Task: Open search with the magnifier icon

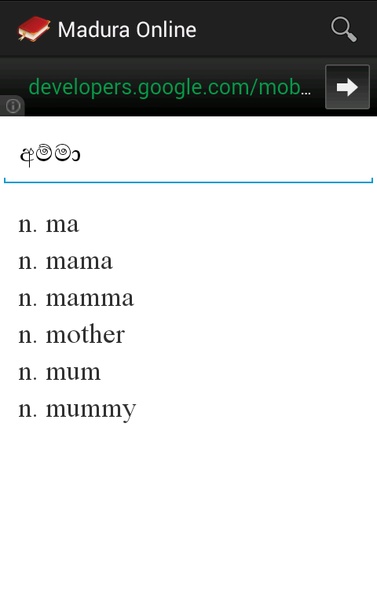Action: click(344, 29)
